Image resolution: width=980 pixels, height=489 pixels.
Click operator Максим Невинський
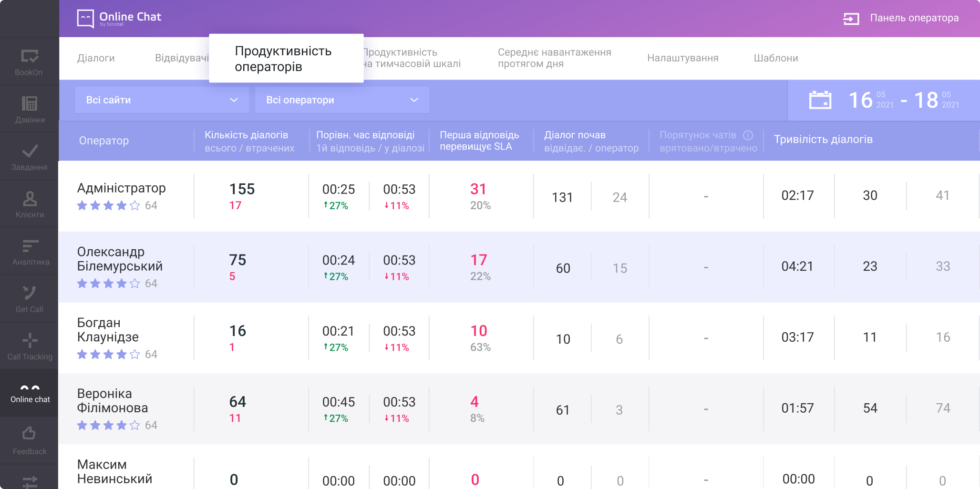point(114,471)
